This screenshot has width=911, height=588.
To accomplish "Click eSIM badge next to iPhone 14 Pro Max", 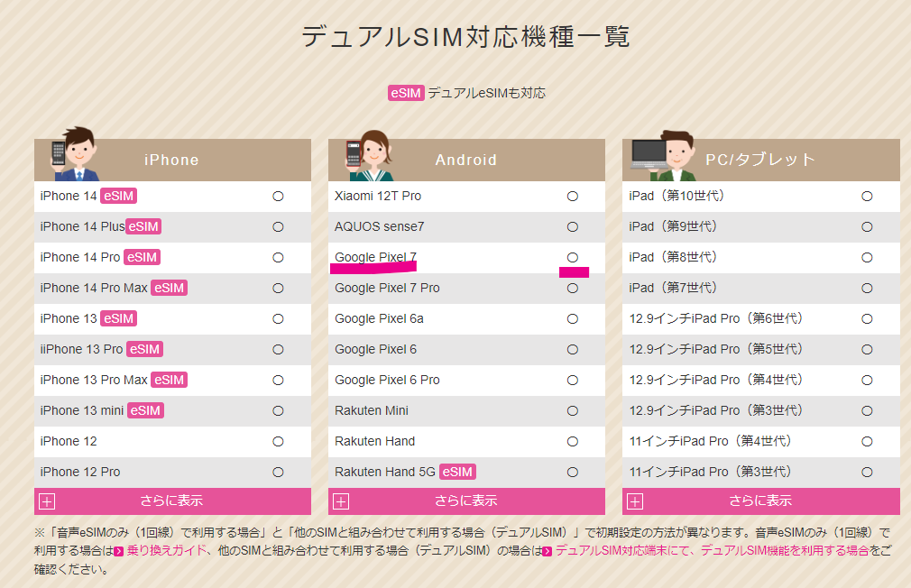I will [169, 289].
